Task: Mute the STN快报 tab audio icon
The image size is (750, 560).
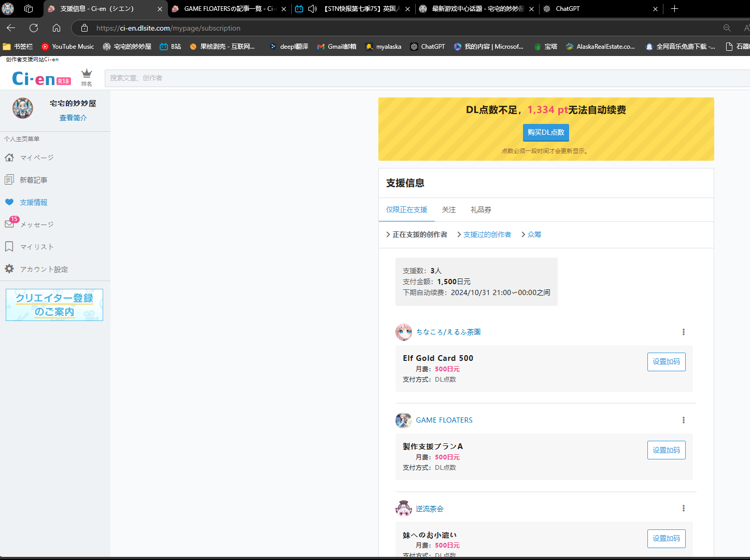Action: 313,9
